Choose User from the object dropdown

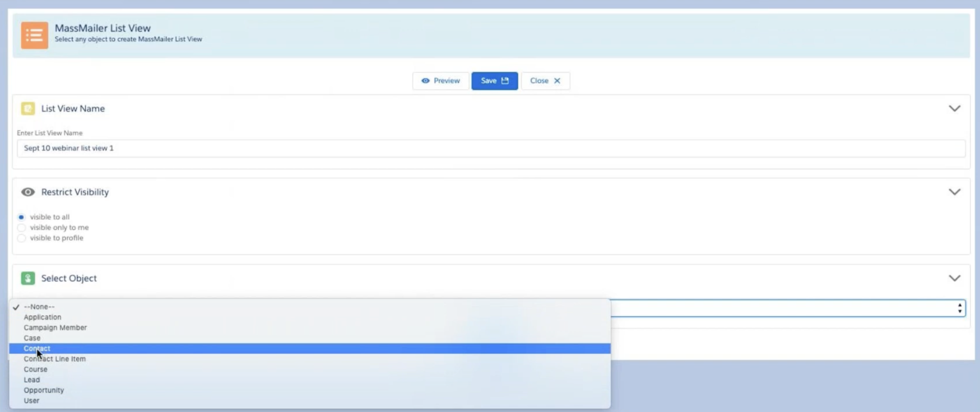click(310, 401)
